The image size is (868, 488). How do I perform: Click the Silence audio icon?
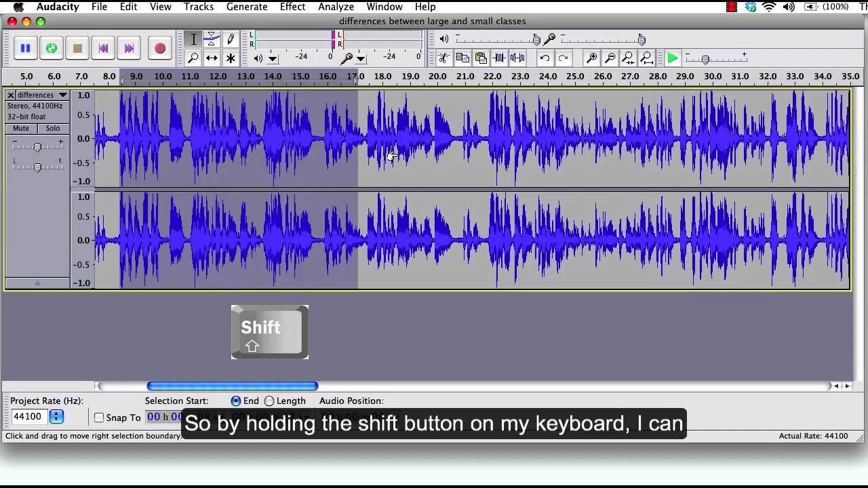[517, 58]
